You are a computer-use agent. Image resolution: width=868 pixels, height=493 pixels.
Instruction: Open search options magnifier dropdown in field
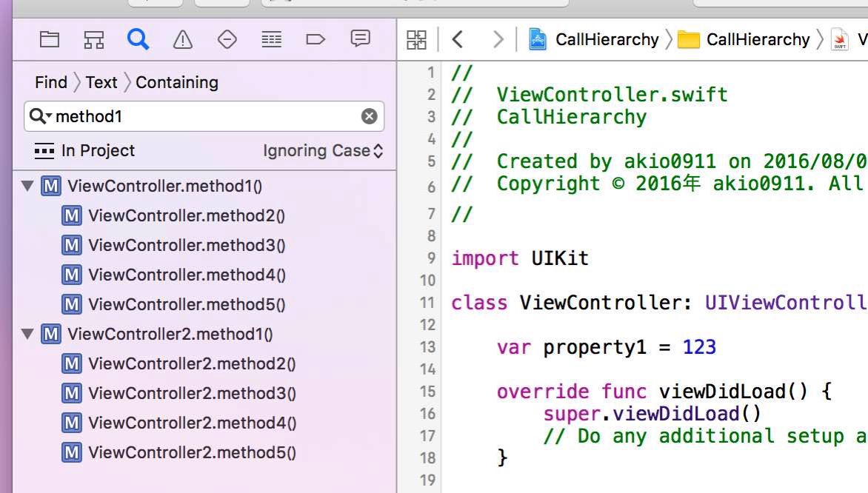[x=41, y=116]
